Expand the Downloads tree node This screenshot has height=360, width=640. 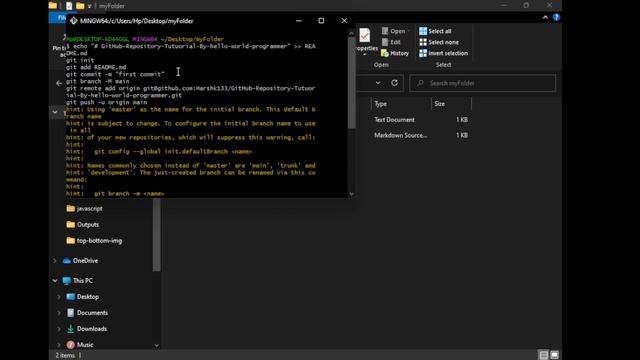coord(59,329)
